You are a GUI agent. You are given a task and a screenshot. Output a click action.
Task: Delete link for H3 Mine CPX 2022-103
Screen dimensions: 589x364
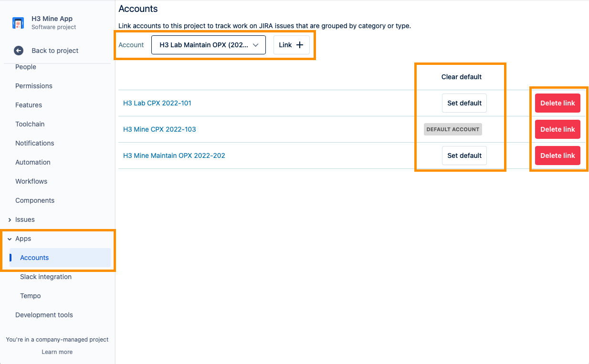pos(557,129)
